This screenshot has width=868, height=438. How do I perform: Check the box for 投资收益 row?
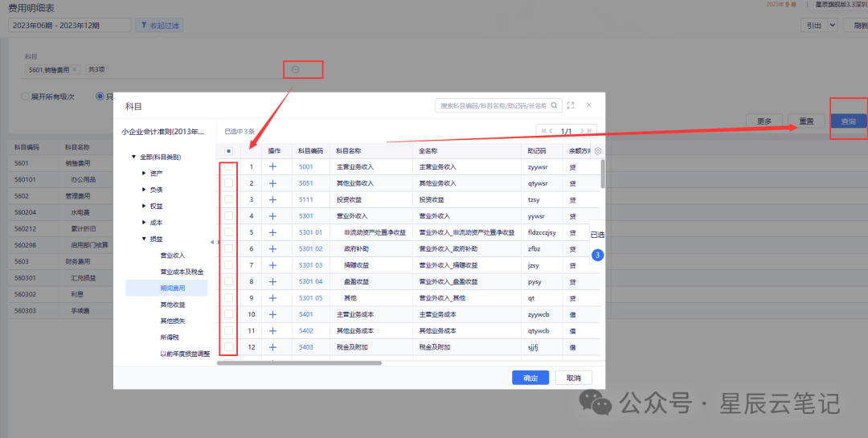coord(228,199)
